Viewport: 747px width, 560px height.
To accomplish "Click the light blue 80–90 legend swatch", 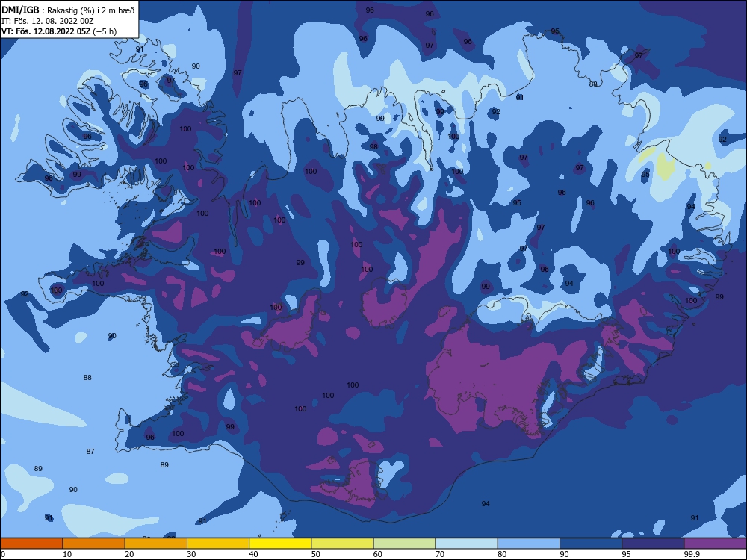I will pyautogui.click(x=529, y=544).
